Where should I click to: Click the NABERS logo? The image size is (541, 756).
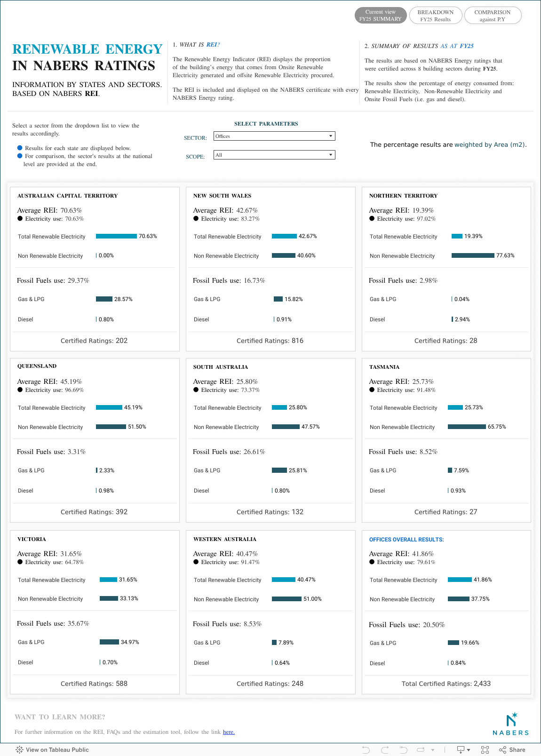pos(511,724)
